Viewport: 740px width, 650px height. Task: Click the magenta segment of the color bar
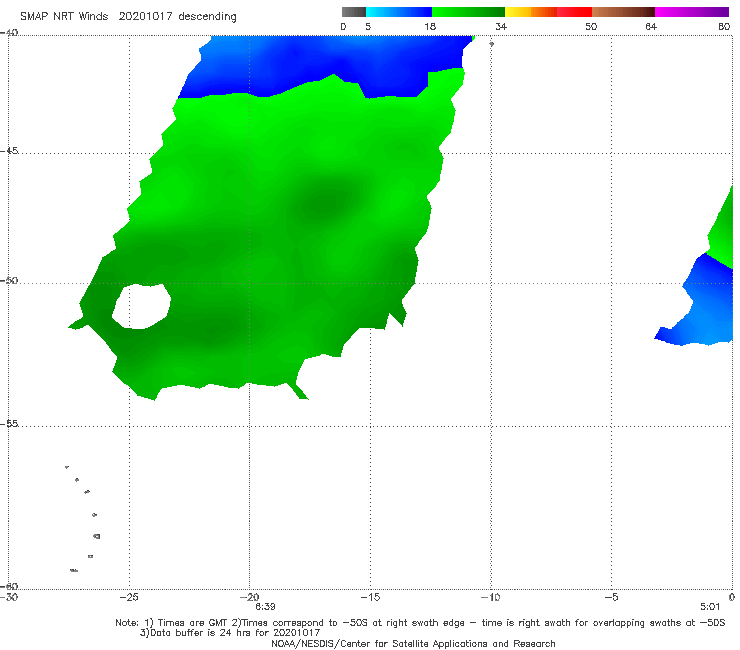coord(692,12)
